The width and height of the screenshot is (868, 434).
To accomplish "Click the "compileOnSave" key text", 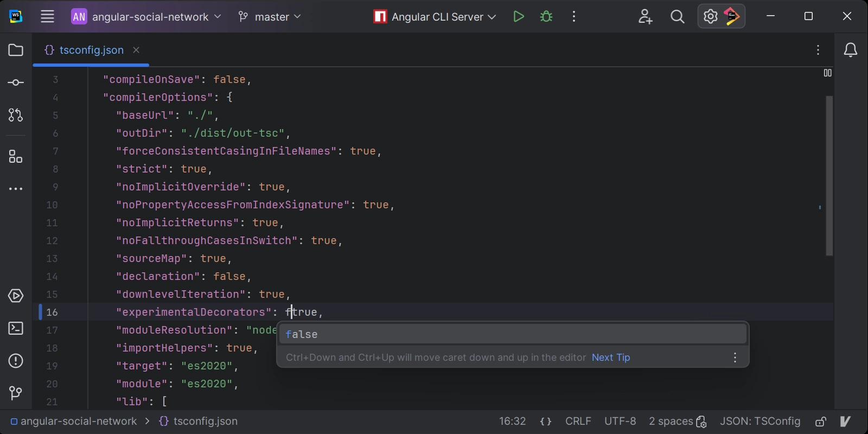I will click(x=151, y=79).
